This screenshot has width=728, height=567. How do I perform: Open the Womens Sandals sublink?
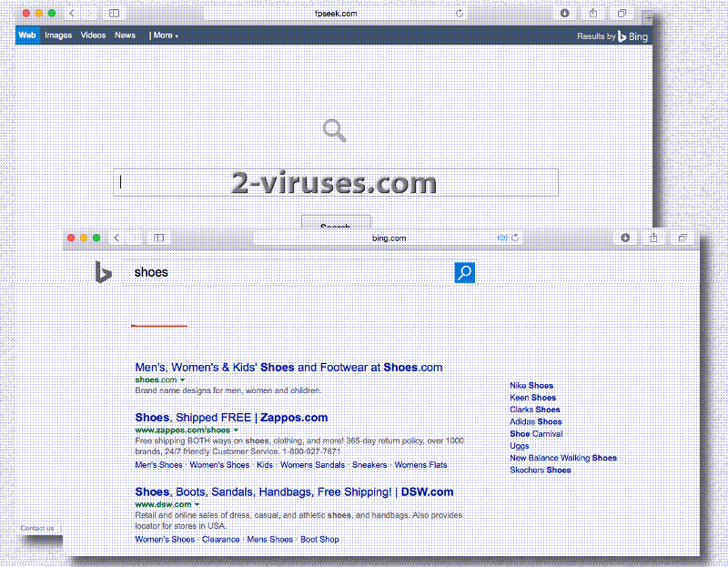(312, 465)
